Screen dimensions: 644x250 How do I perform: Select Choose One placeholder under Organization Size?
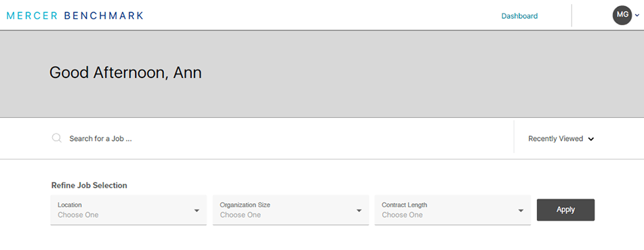240,215
